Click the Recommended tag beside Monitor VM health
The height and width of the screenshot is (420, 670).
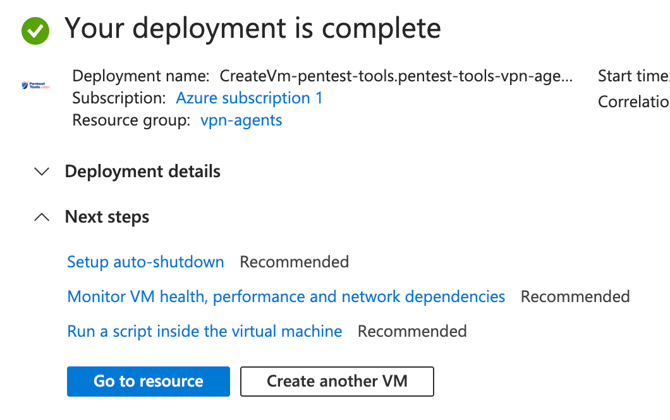[575, 297]
